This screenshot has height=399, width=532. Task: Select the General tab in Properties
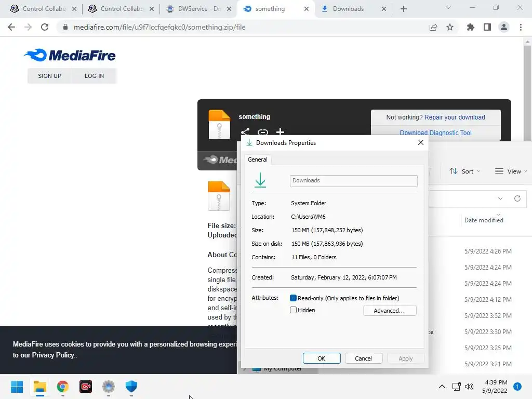(258, 159)
